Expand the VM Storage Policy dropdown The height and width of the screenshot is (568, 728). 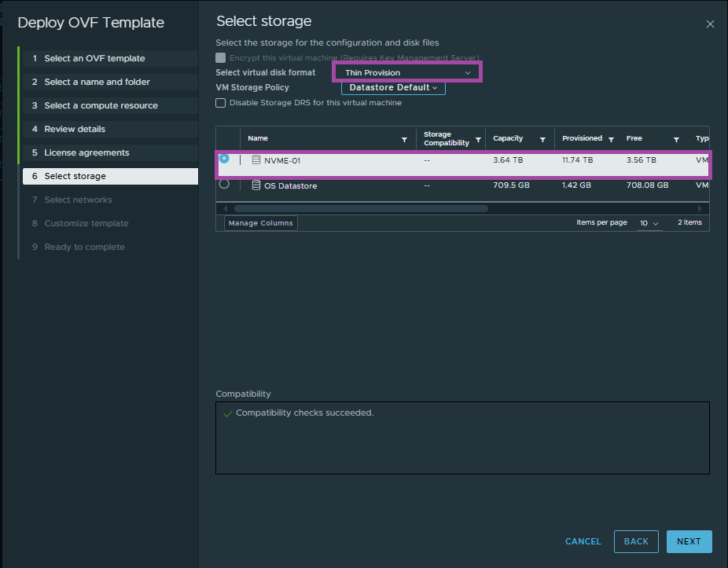coord(393,88)
